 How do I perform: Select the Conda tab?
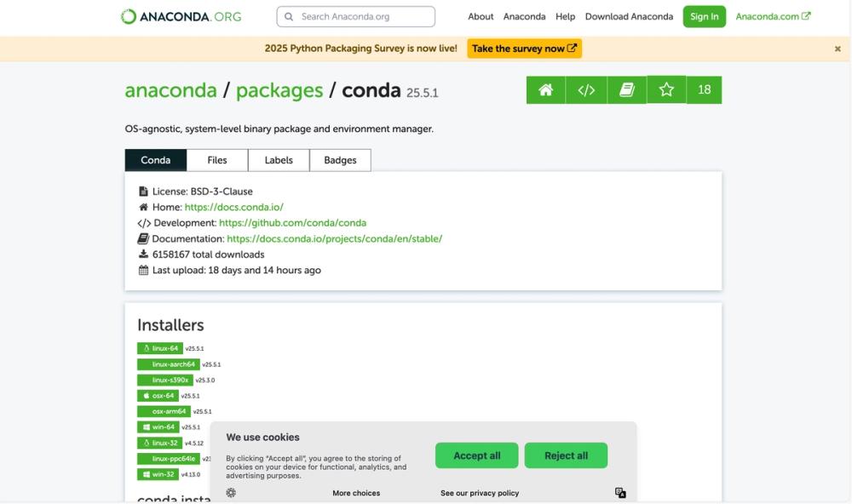click(156, 160)
